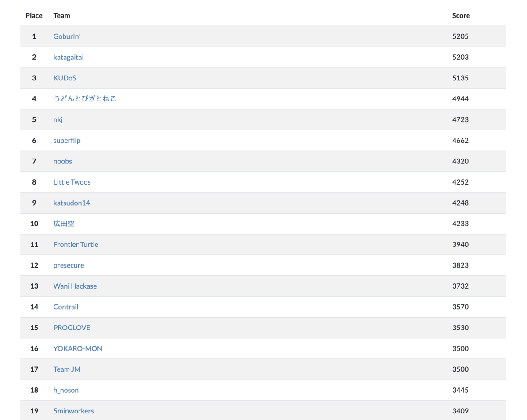Viewport: 527px width, 420px height.
Task: Visit the Frontier Turtle team page
Action: tap(76, 244)
